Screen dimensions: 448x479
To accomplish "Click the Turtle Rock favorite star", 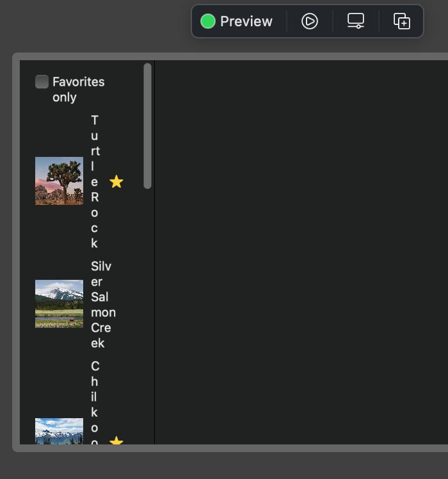I will click(116, 182).
